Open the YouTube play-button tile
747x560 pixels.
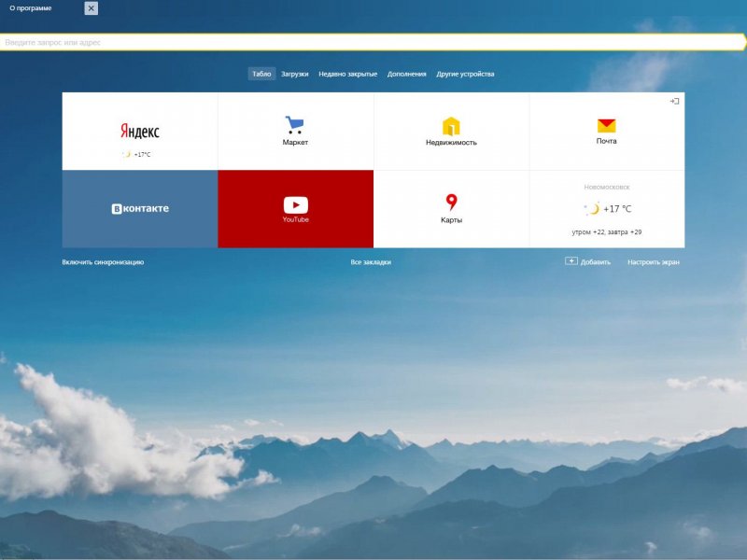click(x=295, y=209)
